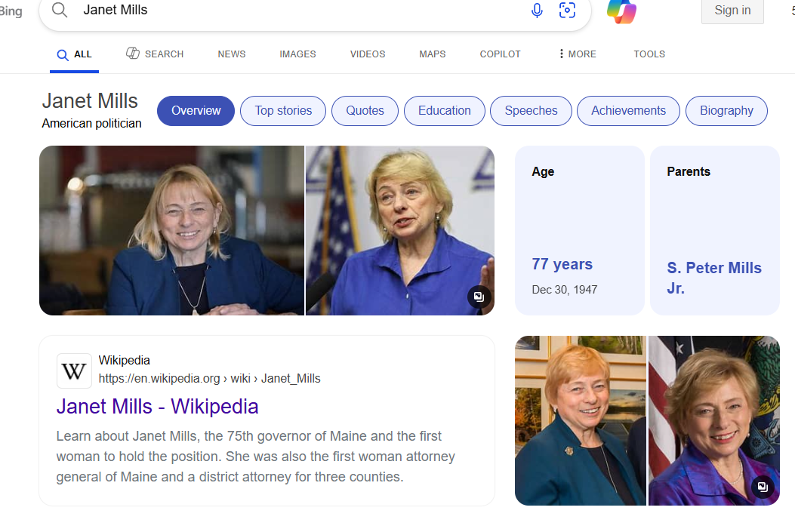This screenshot has height=532, width=795.
Task: Click Wikipedia W favicon
Action: click(74, 371)
